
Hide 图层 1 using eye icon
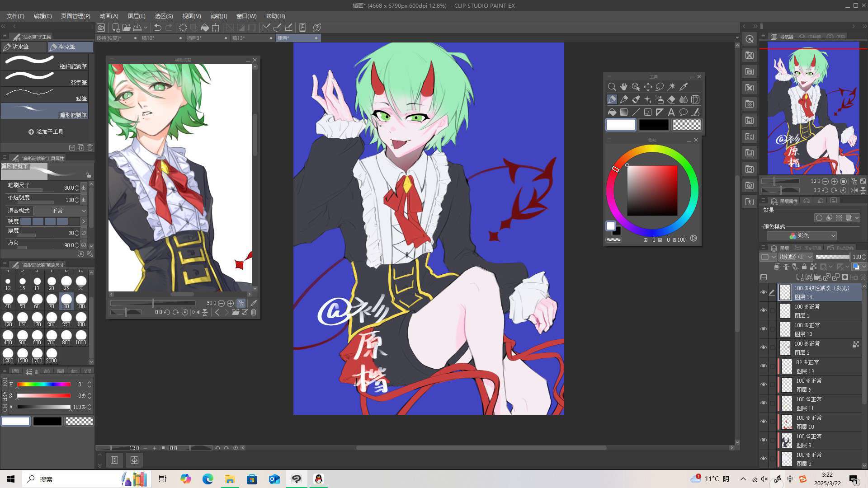[764, 311]
